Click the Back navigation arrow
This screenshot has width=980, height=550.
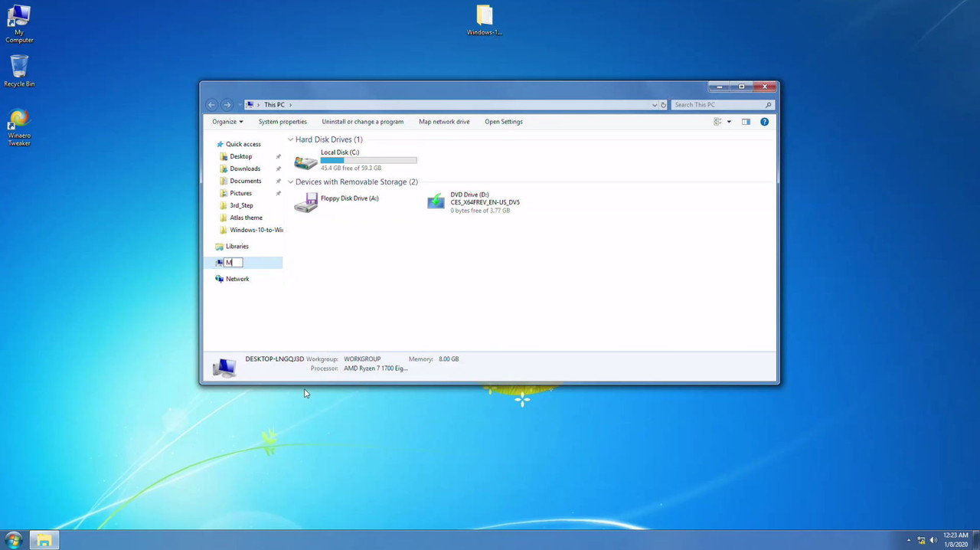(x=212, y=105)
